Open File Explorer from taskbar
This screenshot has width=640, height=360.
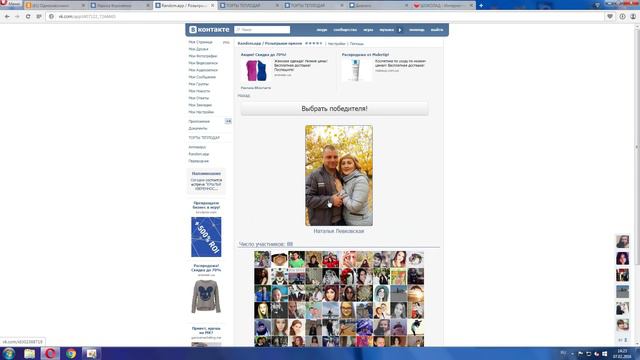pyautogui.click(x=29, y=353)
